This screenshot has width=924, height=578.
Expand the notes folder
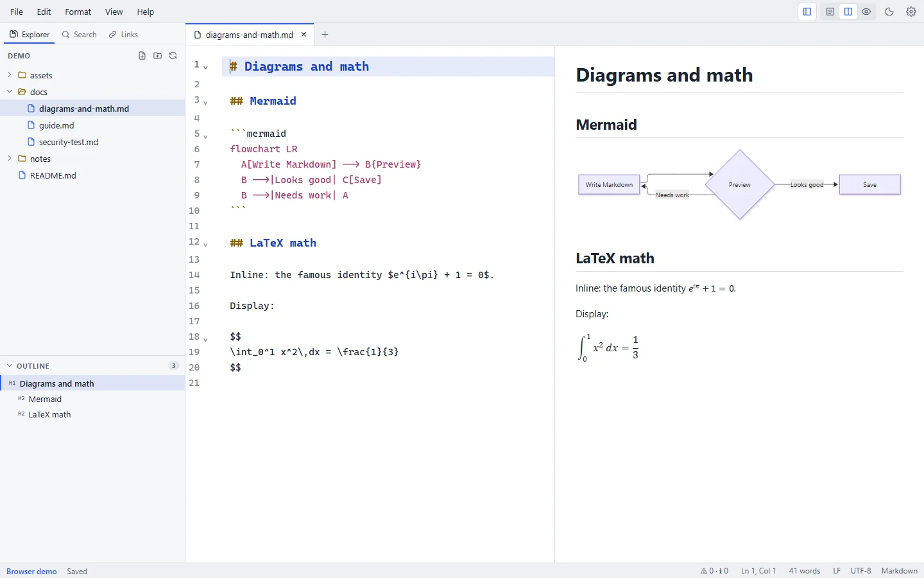(x=10, y=159)
